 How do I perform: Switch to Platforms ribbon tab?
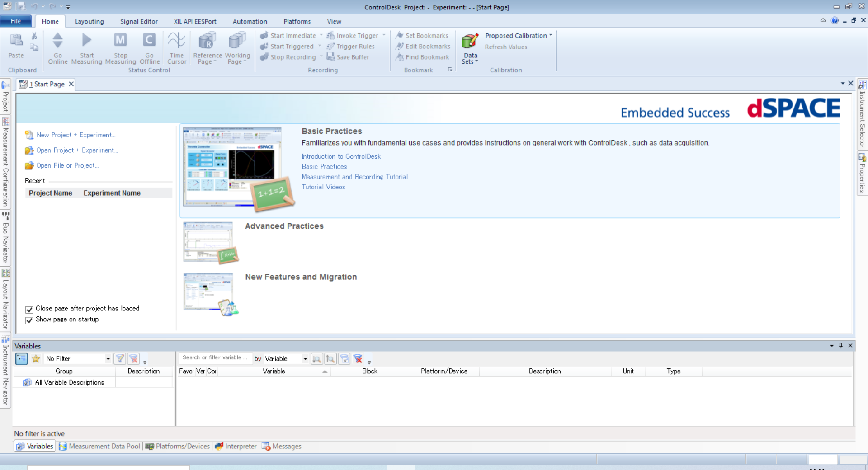(297, 21)
